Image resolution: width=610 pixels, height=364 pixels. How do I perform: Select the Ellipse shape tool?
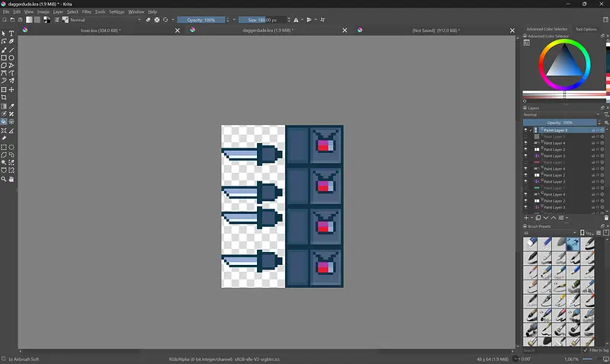(x=11, y=58)
